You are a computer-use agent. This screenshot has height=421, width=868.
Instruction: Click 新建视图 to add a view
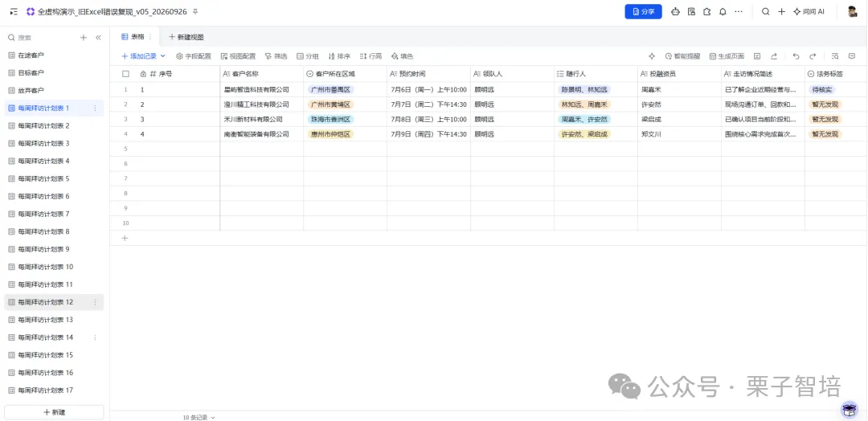pos(186,37)
